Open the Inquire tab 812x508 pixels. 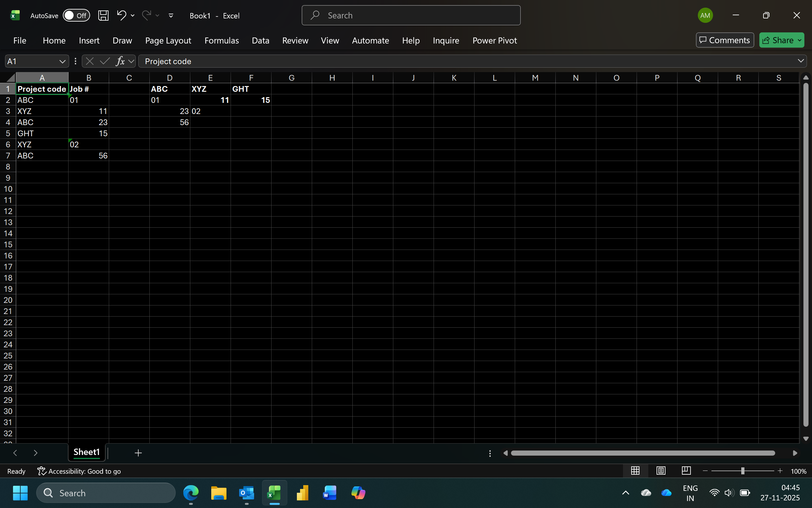click(446, 40)
